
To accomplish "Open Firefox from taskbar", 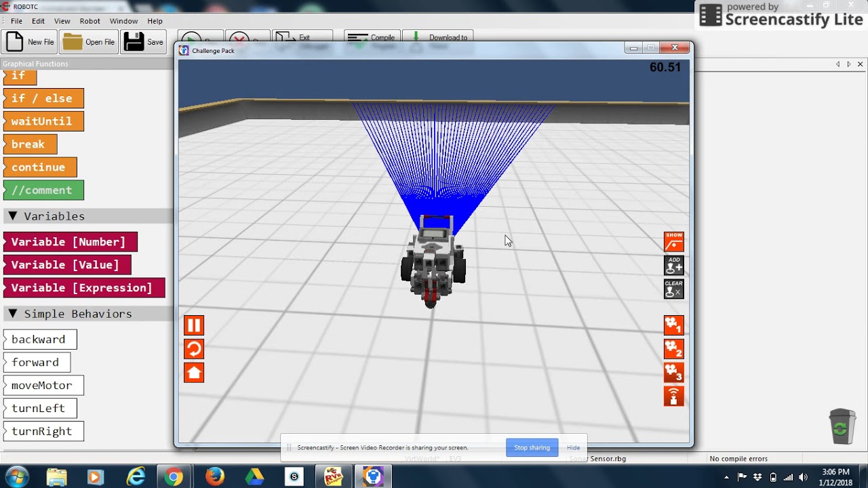I will pos(214,477).
